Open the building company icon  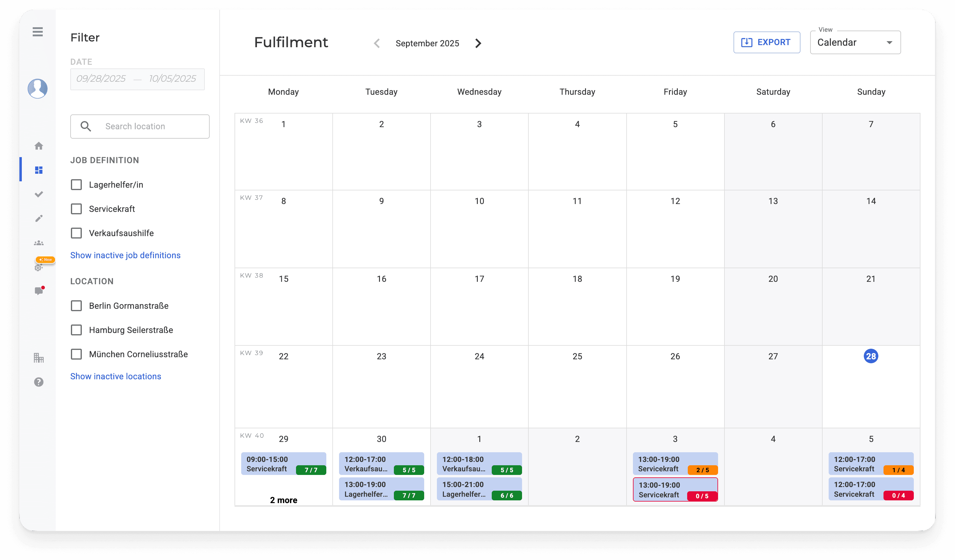(39, 358)
